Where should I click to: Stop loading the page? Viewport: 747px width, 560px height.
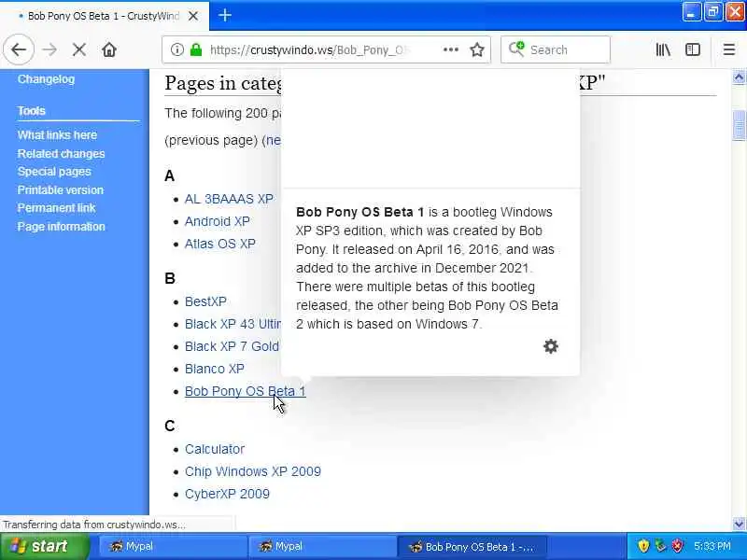[x=79, y=49]
